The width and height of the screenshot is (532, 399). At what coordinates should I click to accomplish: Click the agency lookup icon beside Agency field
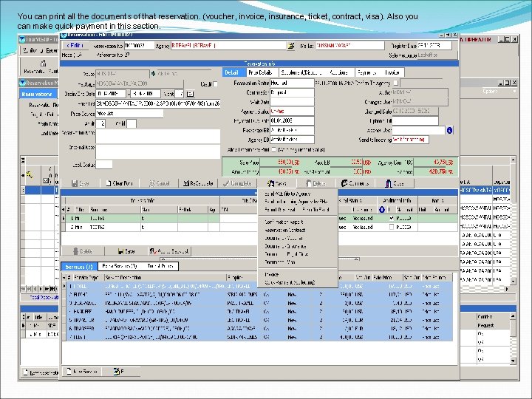291,46
